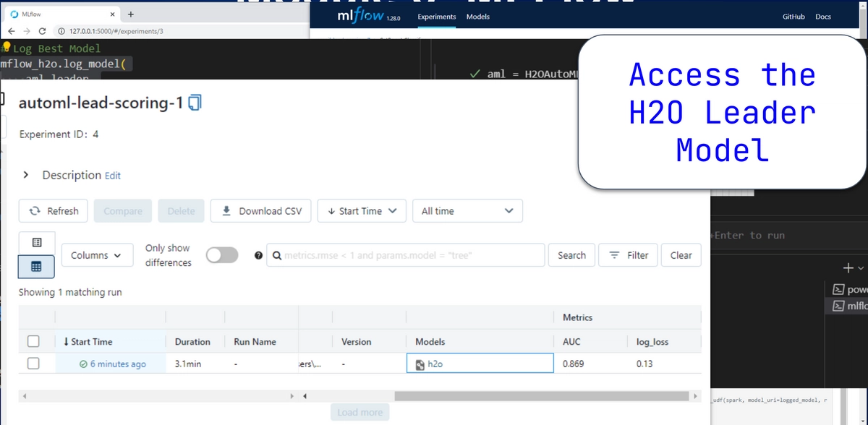
Task: Sort by the Start Time column header
Action: point(92,342)
